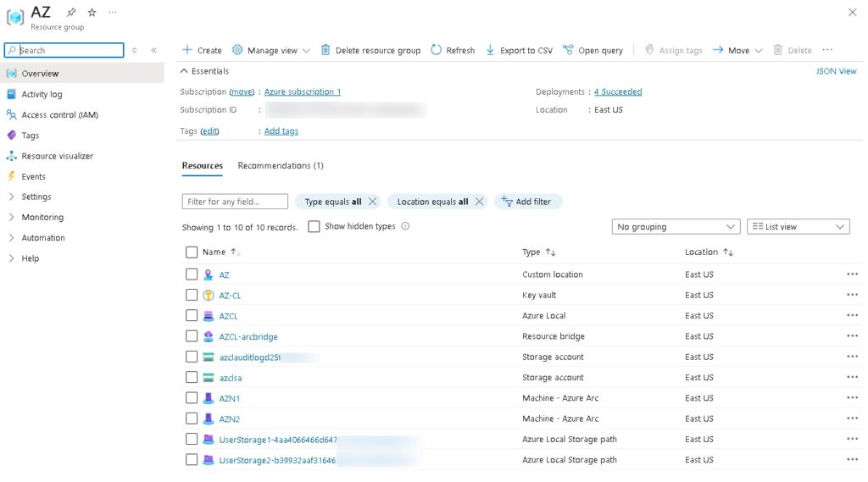Switch to Recommendations (1) tab

pos(280,165)
